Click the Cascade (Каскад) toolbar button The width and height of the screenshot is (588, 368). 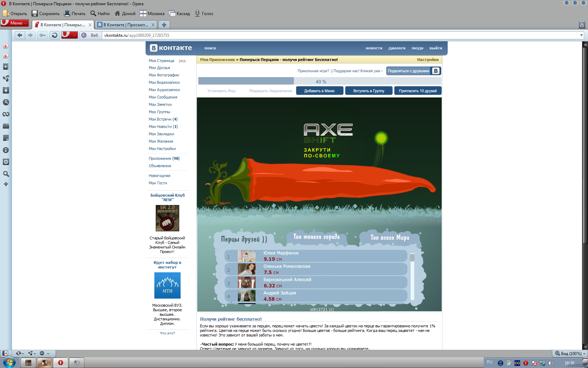coord(180,14)
